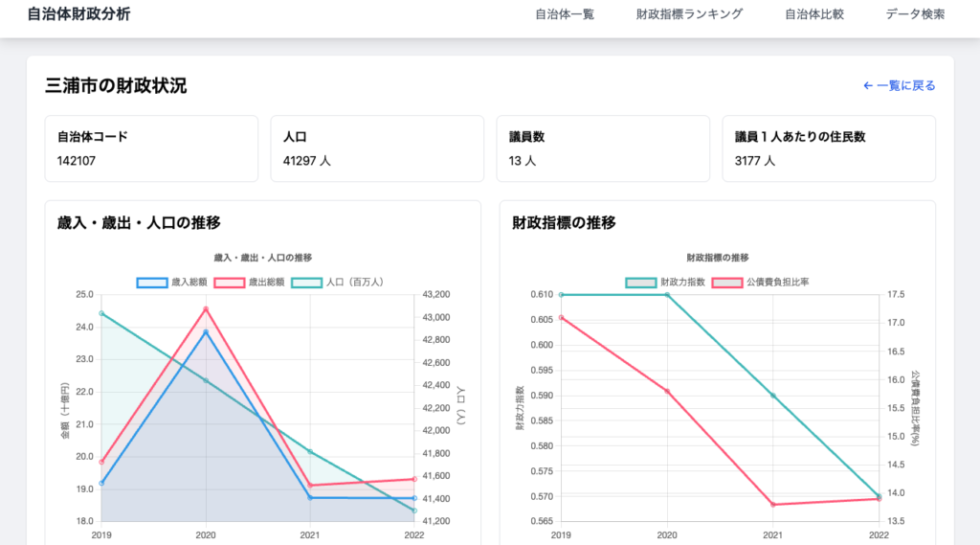This screenshot has height=545, width=980.
Task: Click the 2021 財政力指数 data point
Action: (x=773, y=396)
